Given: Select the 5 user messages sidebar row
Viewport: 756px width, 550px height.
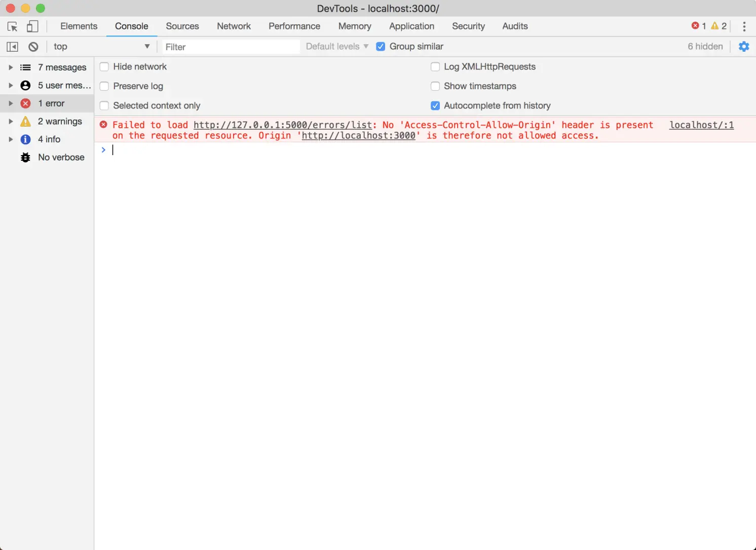Looking at the screenshot, I should click(x=47, y=85).
